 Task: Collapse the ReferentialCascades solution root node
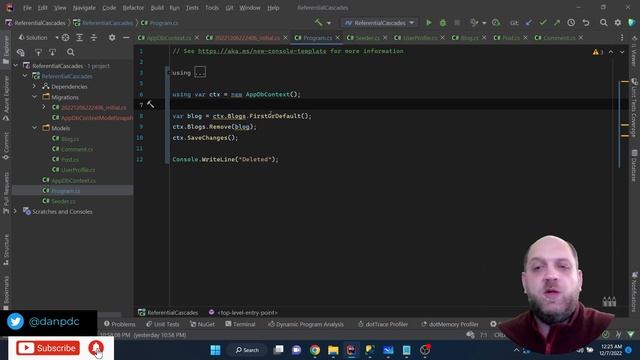pos(16,66)
